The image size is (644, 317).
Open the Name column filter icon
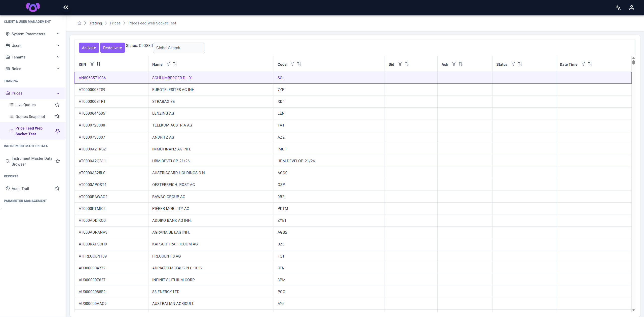(168, 64)
